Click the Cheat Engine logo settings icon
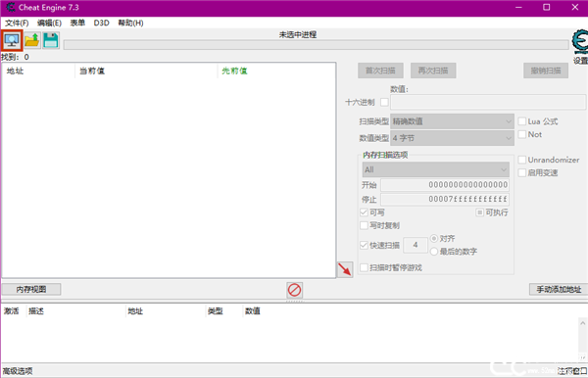 click(x=580, y=41)
